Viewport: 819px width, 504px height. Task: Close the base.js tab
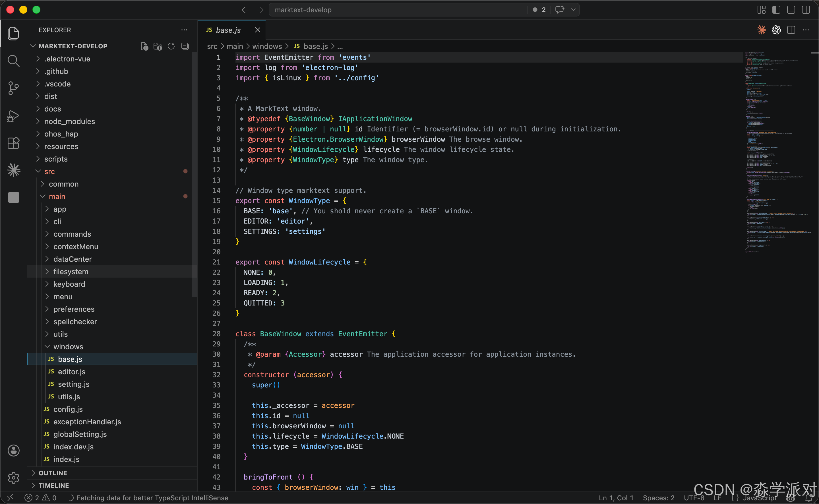tap(258, 30)
